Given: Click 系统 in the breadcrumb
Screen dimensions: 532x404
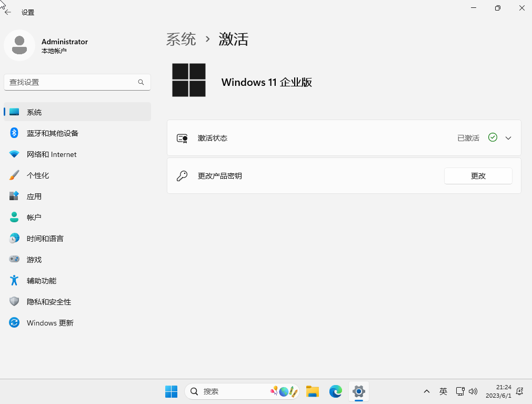Looking at the screenshot, I should [x=181, y=40].
